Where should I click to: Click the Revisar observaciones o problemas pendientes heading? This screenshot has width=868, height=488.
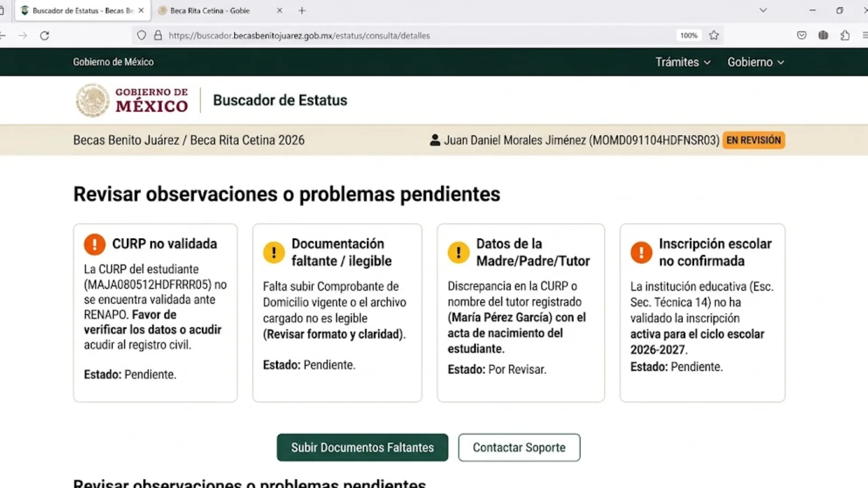(287, 194)
